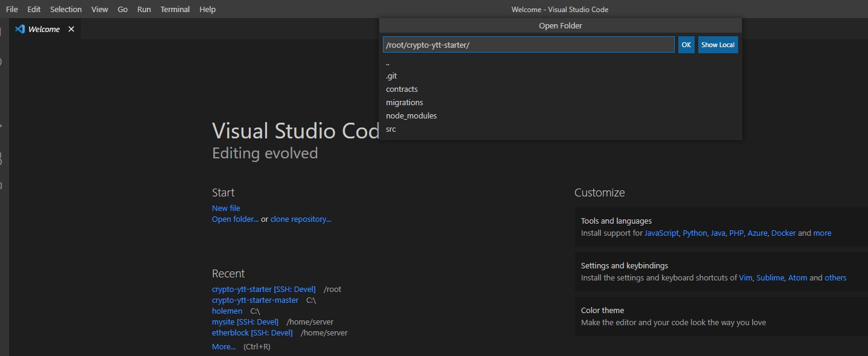Open the Edit menu
The height and width of the screenshot is (356, 868).
34,9
